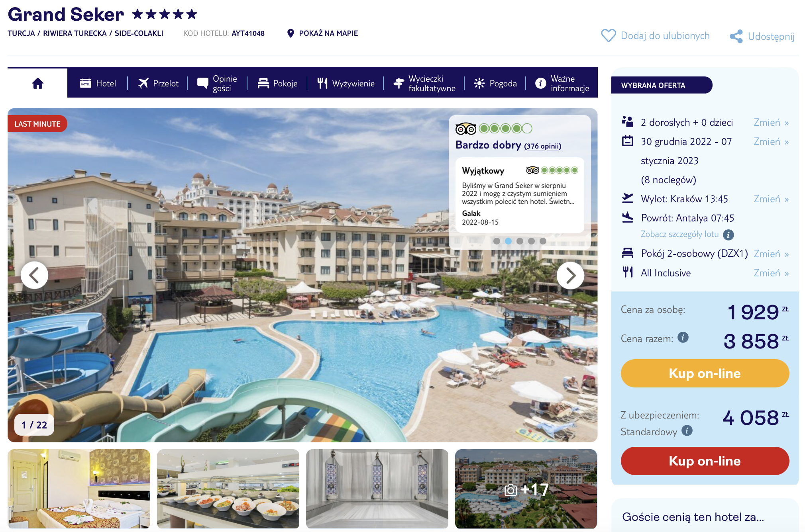
Task: Open the 376 opinii reviews link
Action: (542, 146)
